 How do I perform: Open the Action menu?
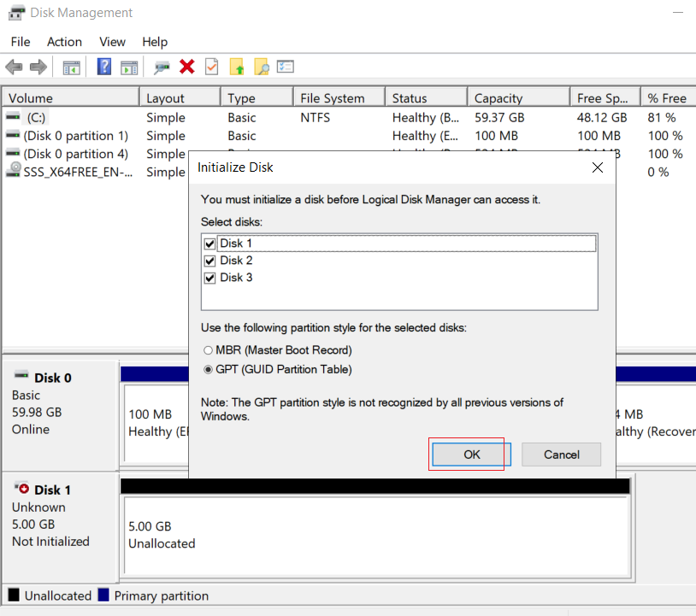(x=64, y=42)
